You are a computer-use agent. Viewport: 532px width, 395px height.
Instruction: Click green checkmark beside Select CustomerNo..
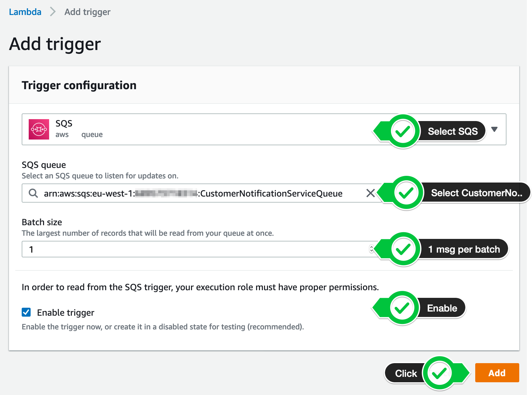coord(406,193)
